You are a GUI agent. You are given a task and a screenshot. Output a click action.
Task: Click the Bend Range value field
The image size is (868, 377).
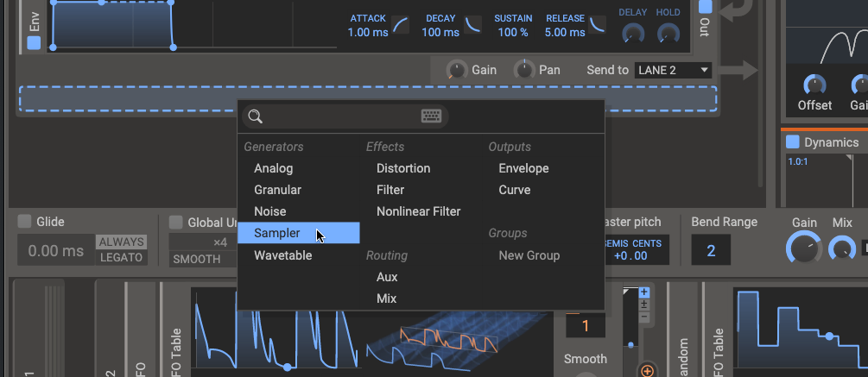[711, 251]
